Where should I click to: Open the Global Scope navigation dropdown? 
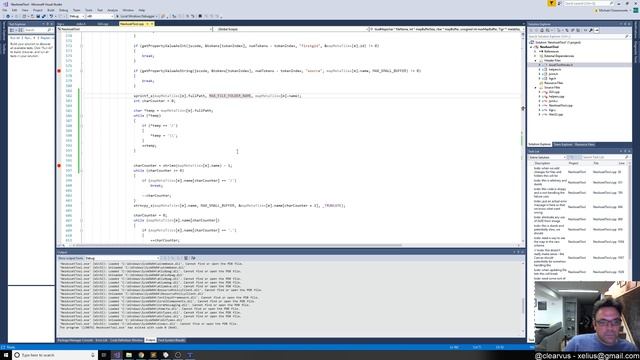[291, 29]
